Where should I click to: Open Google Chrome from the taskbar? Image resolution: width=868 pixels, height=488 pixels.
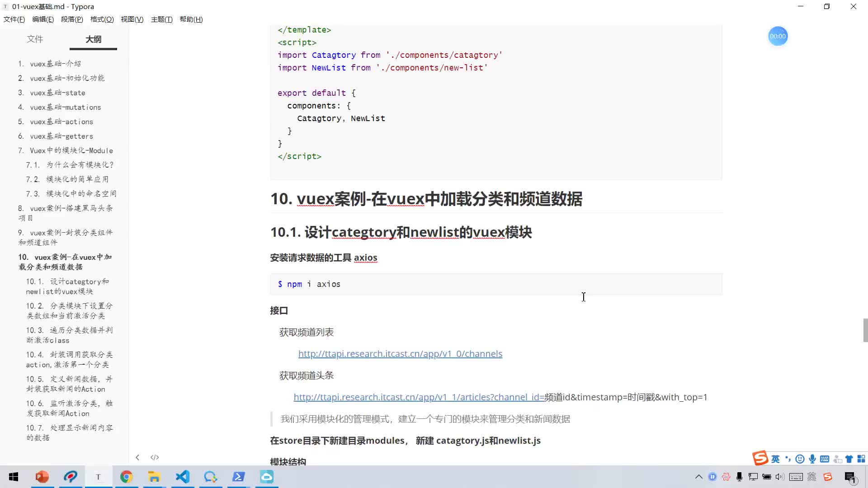point(126,477)
